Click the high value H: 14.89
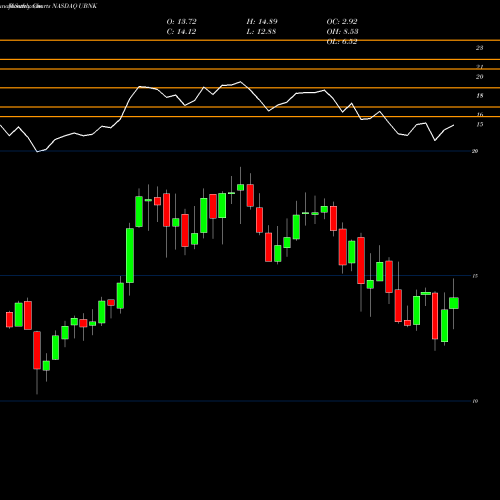Image resolution: width=500 pixels, height=500 pixels. tap(262, 22)
